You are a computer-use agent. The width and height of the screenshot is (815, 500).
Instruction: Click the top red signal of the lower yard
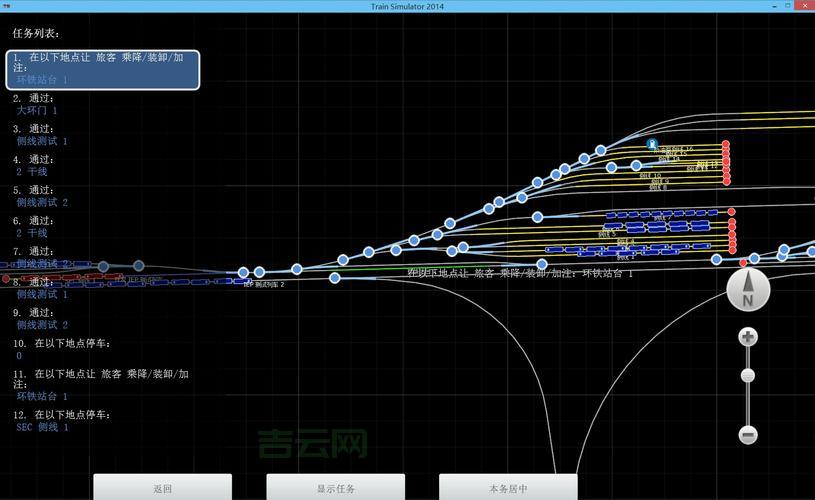coord(731,212)
